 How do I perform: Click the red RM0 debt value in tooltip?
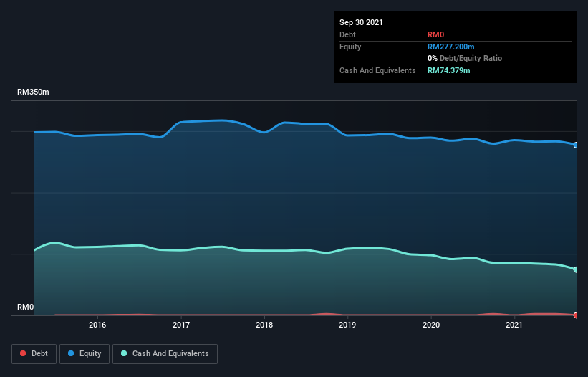coord(435,34)
